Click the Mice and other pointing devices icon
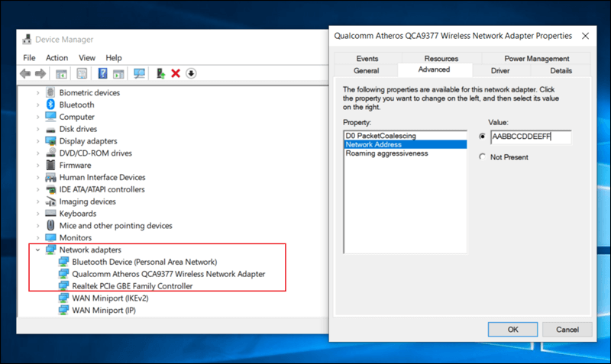611x364 pixels. (50, 225)
